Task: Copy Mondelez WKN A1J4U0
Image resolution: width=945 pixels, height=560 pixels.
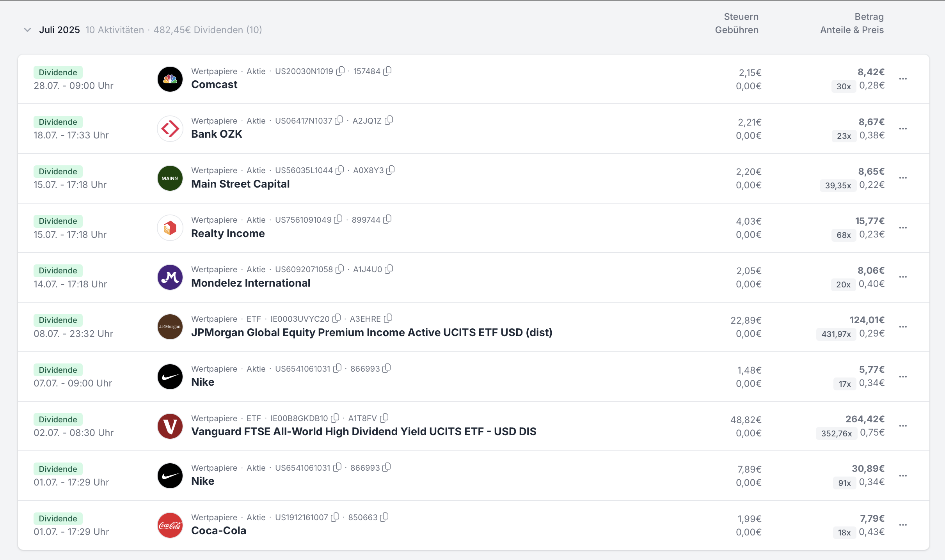Action: click(389, 269)
